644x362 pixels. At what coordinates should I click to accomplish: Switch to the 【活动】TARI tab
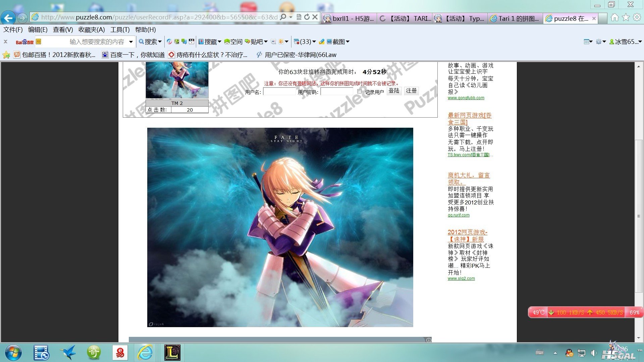click(405, 18)
